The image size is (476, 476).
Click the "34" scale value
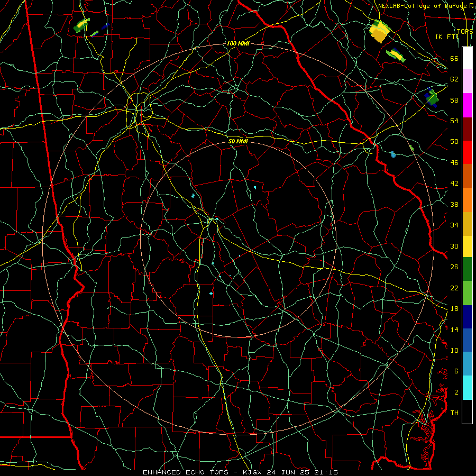click(454, 225)
